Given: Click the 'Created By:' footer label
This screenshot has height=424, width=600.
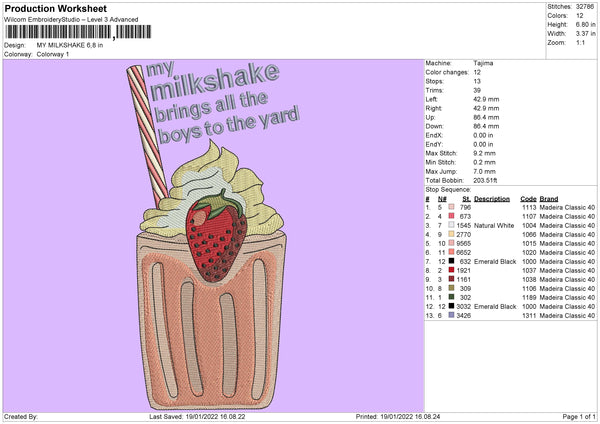Looking at the screenshot, I should click(x=21, y=416).
